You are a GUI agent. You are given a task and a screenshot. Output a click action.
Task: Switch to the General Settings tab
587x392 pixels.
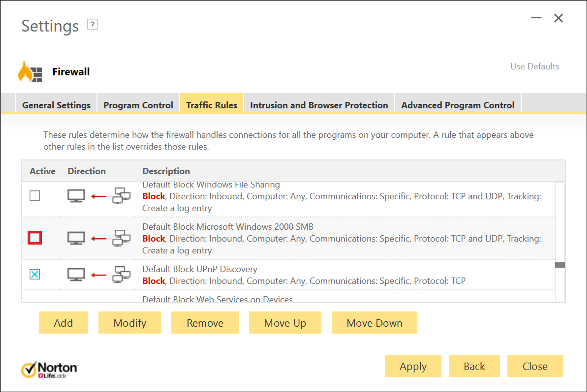click(56, 105)
